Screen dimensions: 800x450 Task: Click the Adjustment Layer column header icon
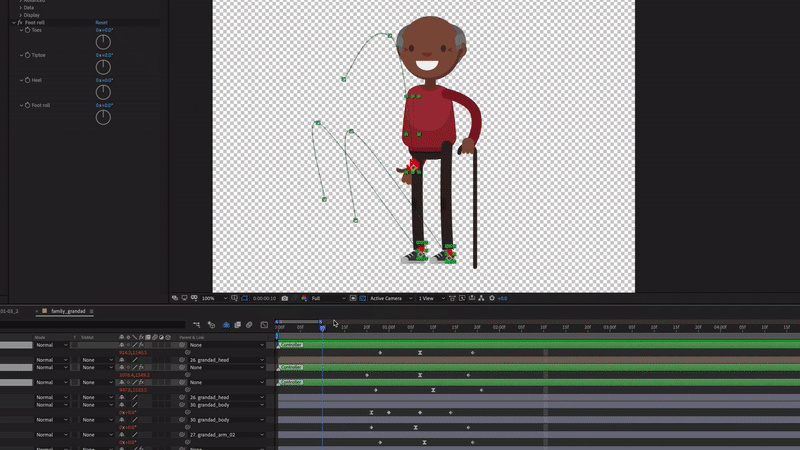click(161, 337)
